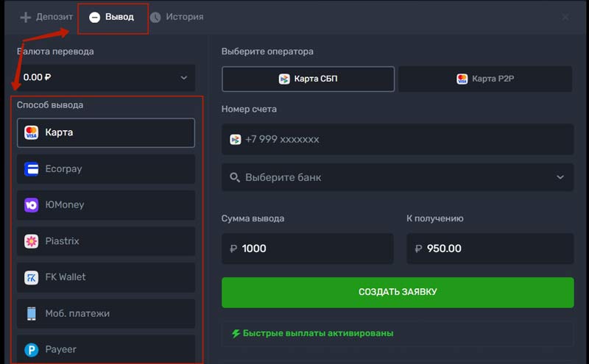
Task: Click the Visa/Mastercard icon next to Карта
Action: [32, 133]
